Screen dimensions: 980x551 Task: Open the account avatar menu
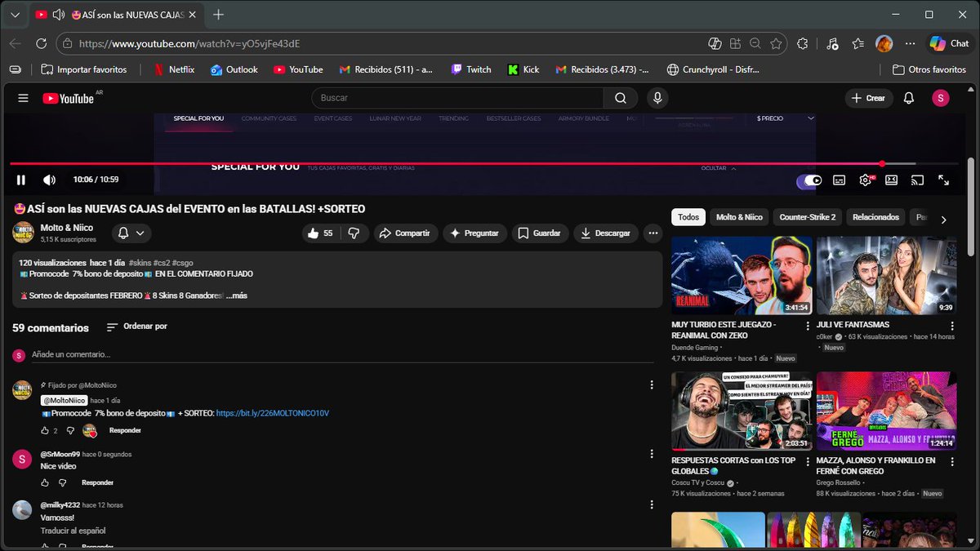pos(941,98)
